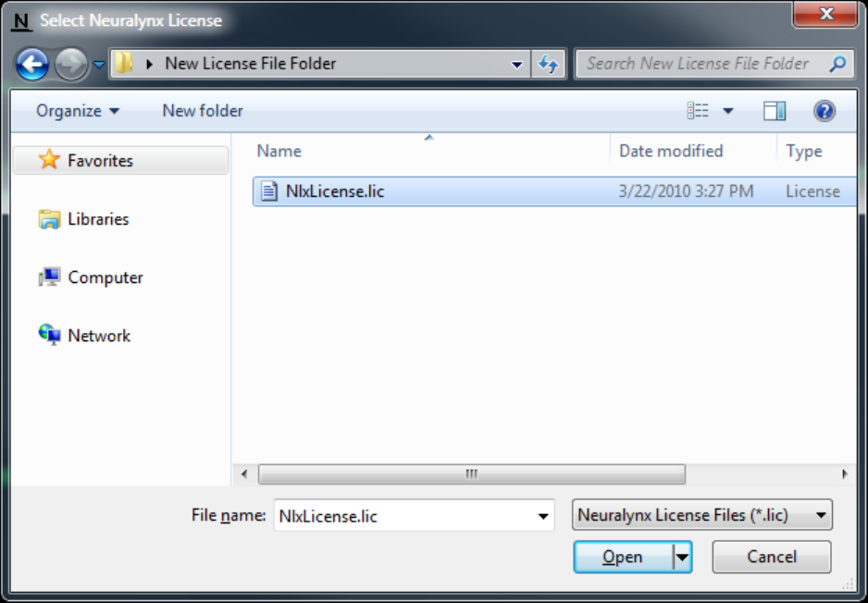Open help with the question mark icon
868x603 pixels.
click(x=824, y=111)
